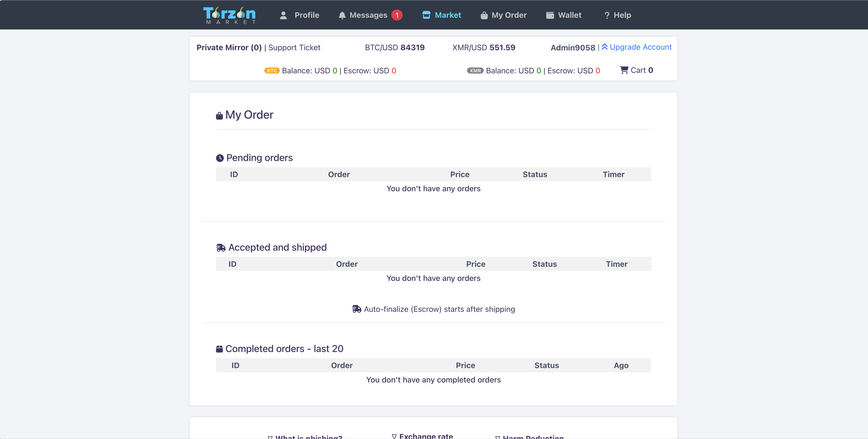Click the clock icon beside Pending orders
The image size is (868, 439).
220,158
